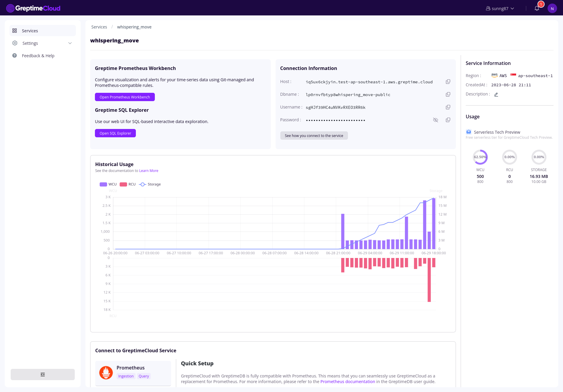Reveal the hidden password
The image size is (563, 392).
(435, 120)
